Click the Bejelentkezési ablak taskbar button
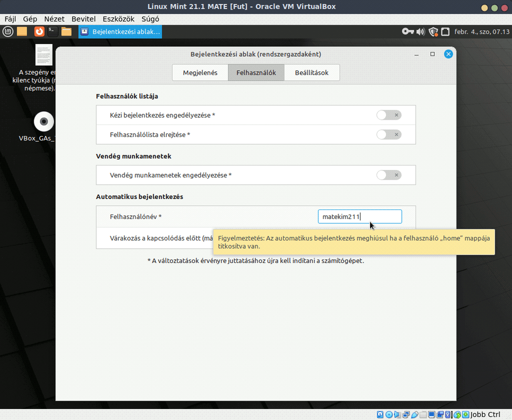This screenshot has height=420, width=512. coord(120,31)
